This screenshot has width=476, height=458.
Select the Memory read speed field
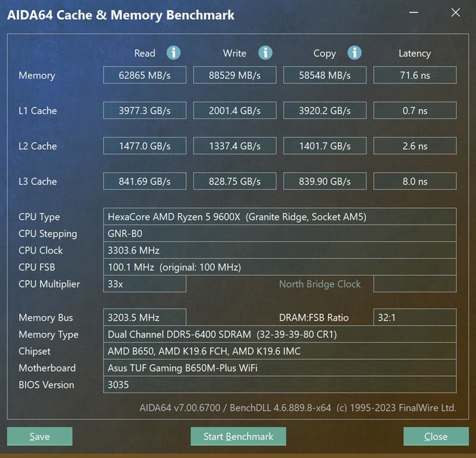[x=144, y=74]
